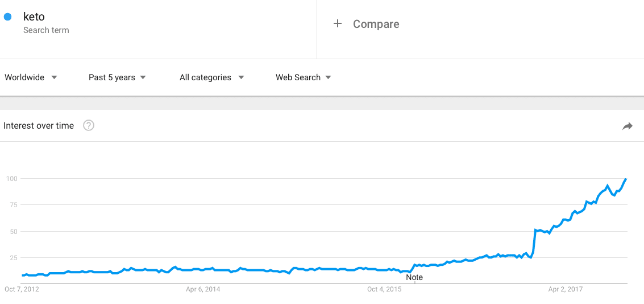Click the Note marker on the timeline
Screen dimensions: 644x304
pos(414,277)
